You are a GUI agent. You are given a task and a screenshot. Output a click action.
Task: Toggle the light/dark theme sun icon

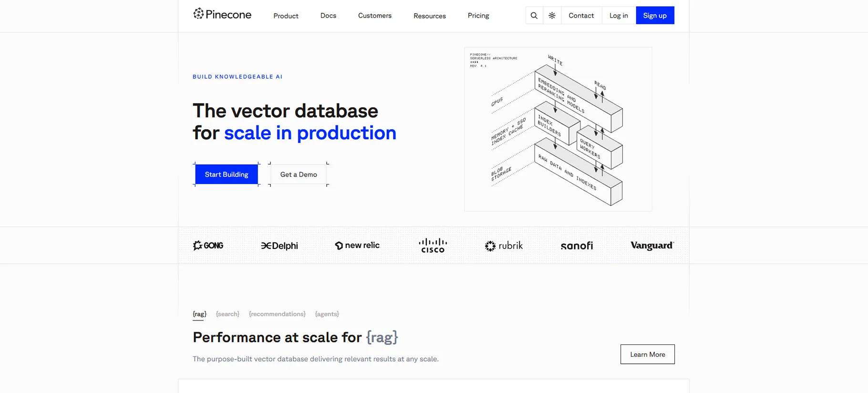tap(552, 15)
